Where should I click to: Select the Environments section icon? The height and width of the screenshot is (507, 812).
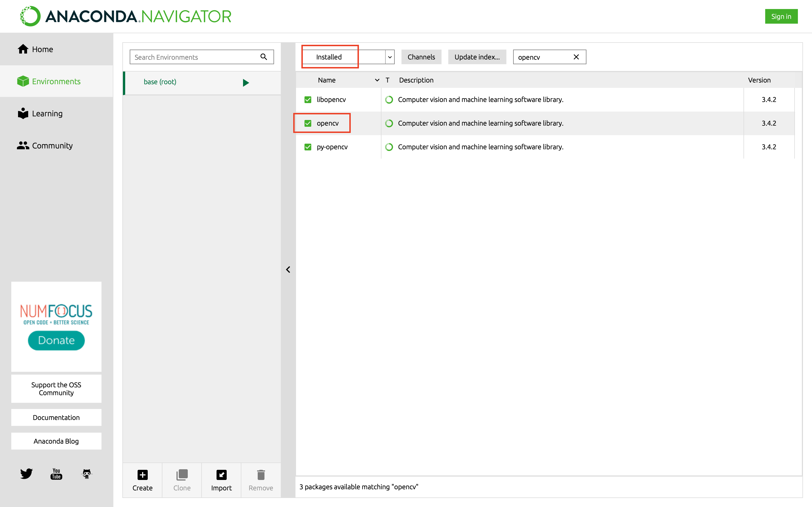click(23, 81)
